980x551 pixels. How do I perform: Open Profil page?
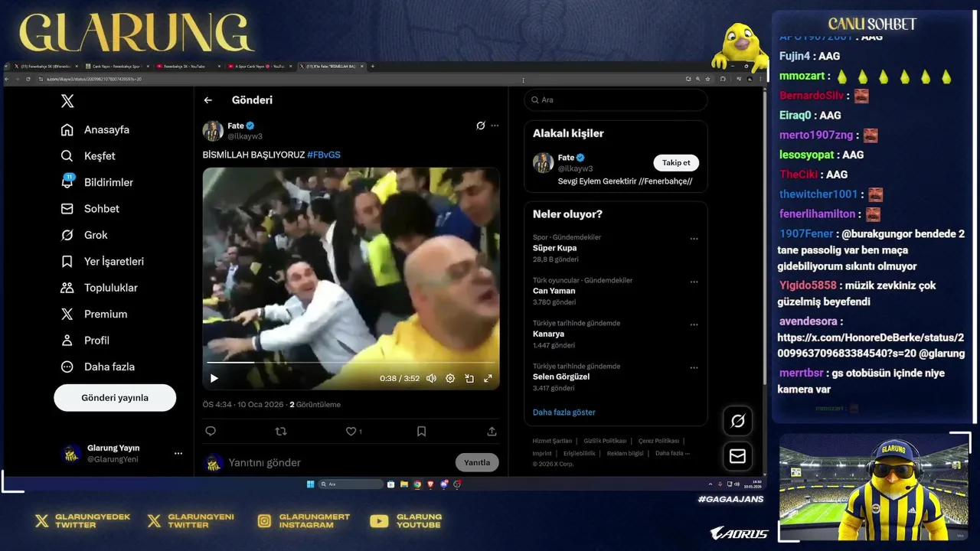85,341
